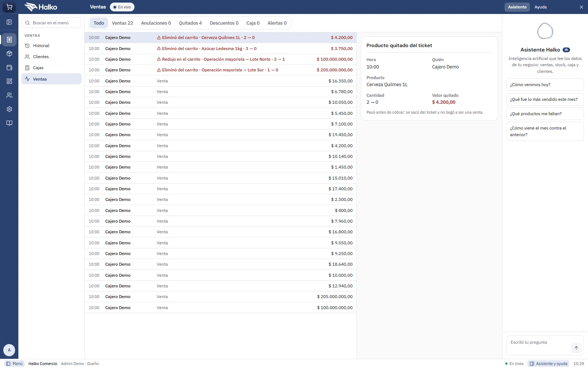Open Historial in sidebar menu
This screenshot has width=588, height=368.
pos(51,46)
